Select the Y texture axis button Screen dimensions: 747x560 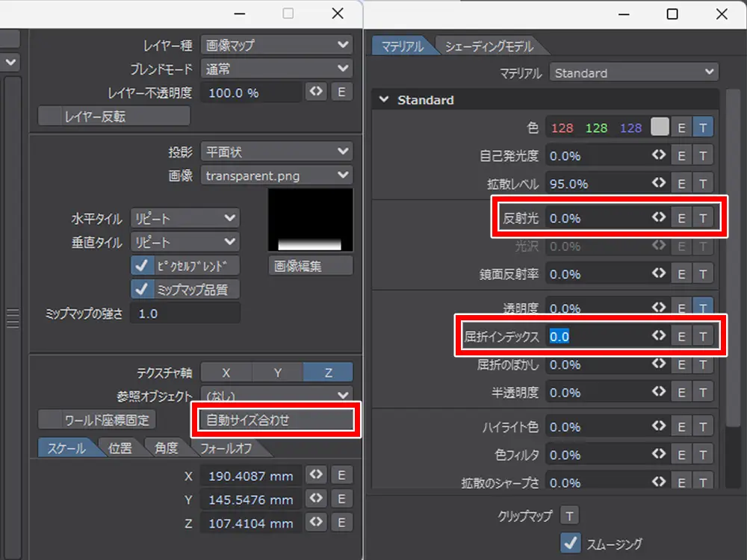tap(277, 373)
